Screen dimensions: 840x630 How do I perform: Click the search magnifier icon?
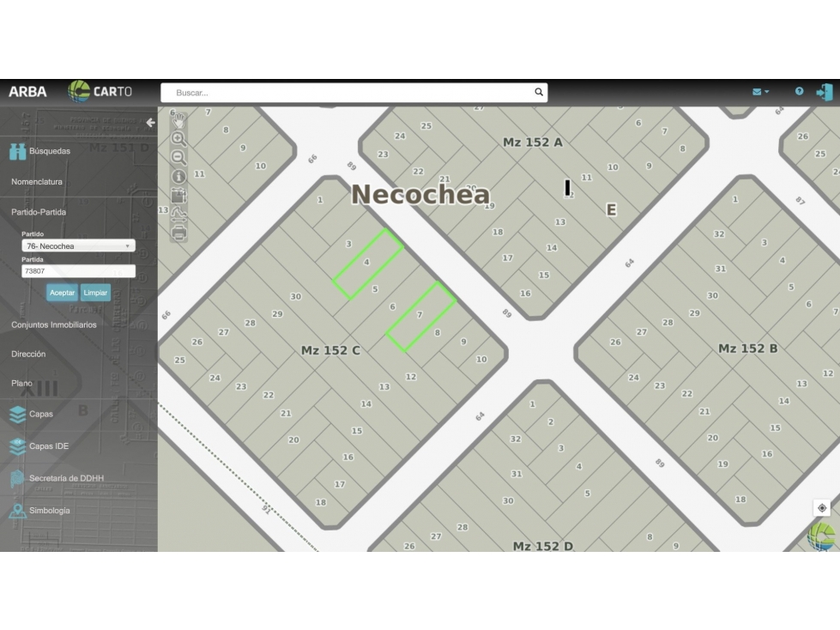click(539, 92)
